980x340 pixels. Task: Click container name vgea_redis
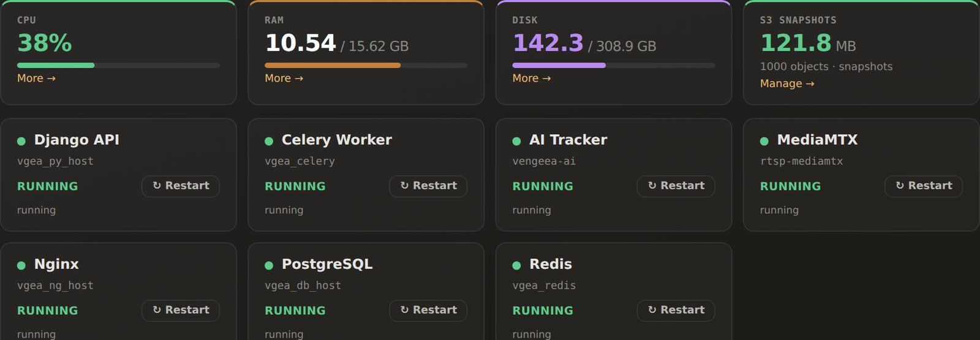coord(544,285)
